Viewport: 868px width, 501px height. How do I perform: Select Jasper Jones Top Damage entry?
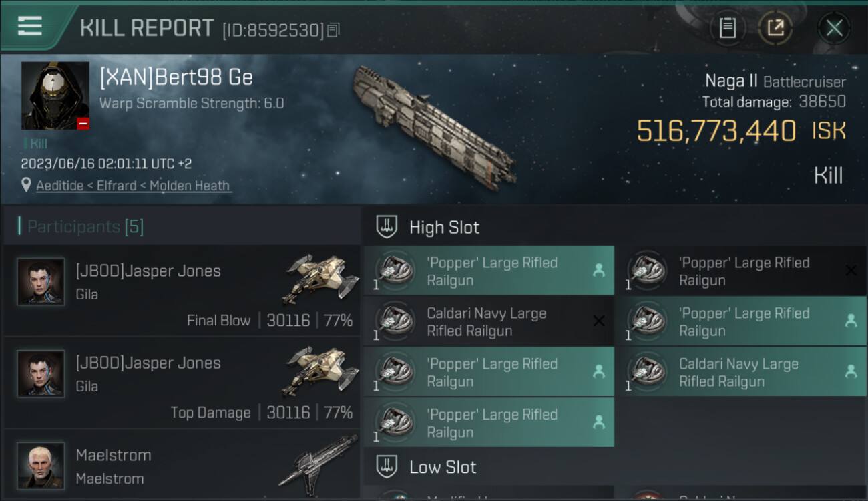pos(182,383)
